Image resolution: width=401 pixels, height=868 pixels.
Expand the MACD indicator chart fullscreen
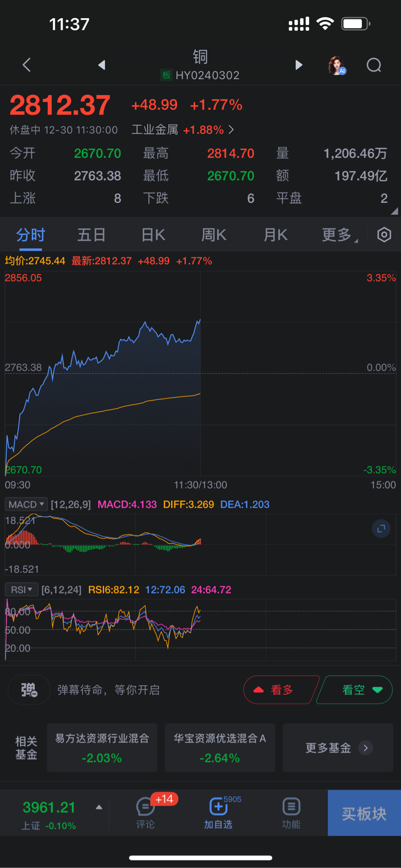[381, 529]
